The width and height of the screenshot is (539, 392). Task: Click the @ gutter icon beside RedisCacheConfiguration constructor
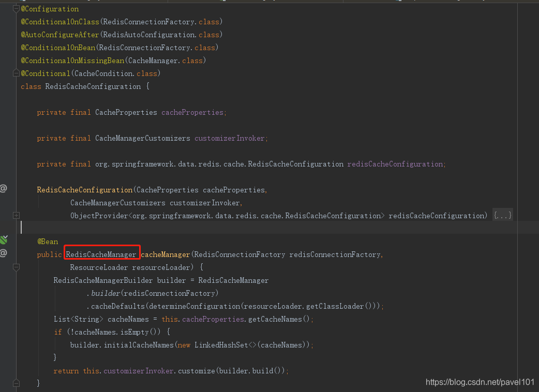3,188
